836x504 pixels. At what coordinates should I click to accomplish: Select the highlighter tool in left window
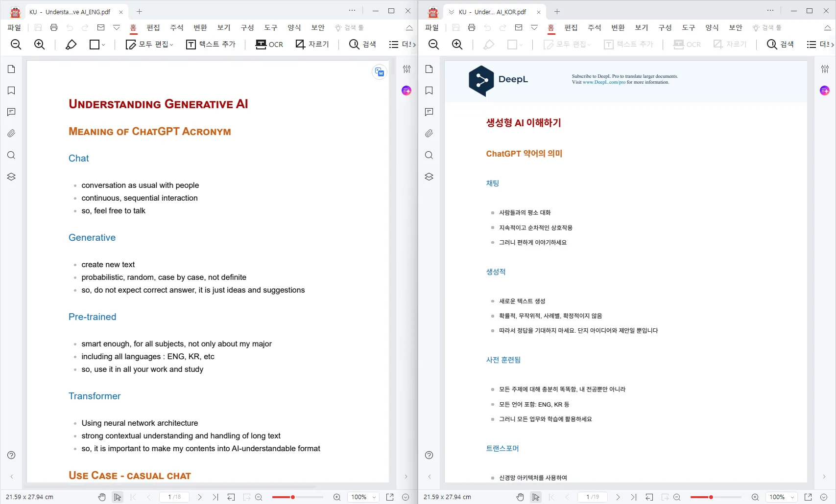tap(71, 45)
